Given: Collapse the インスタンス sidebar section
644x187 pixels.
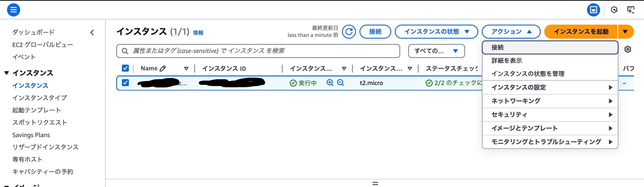Looking at the screenshot, I should coord(7,73).
